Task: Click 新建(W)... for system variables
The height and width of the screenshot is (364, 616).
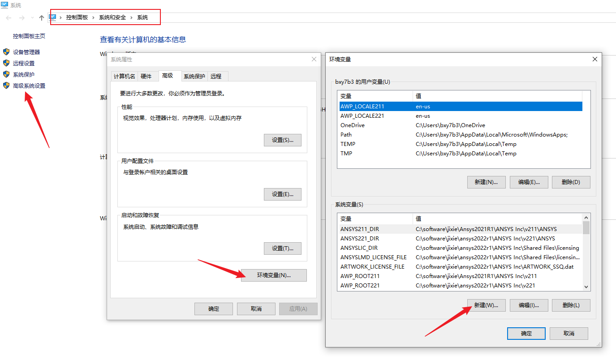Action: click(x=487, y=305)
